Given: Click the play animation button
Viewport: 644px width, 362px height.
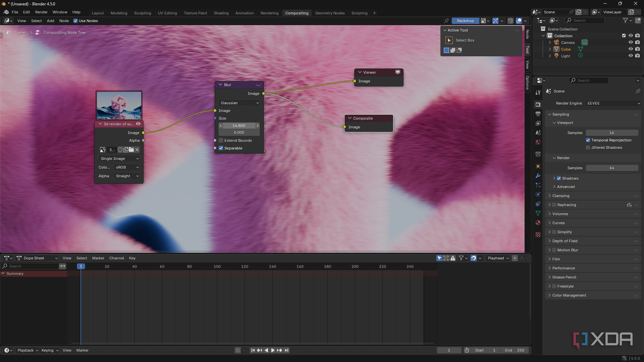Looking at the screenshot, I should (x=273, y=350).
